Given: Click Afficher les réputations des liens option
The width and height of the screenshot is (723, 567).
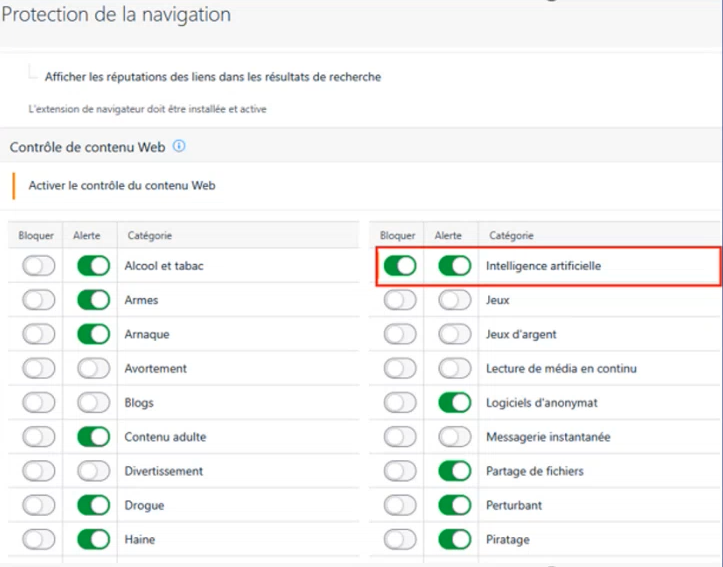Looking at the screenshot, I should 212,77.
